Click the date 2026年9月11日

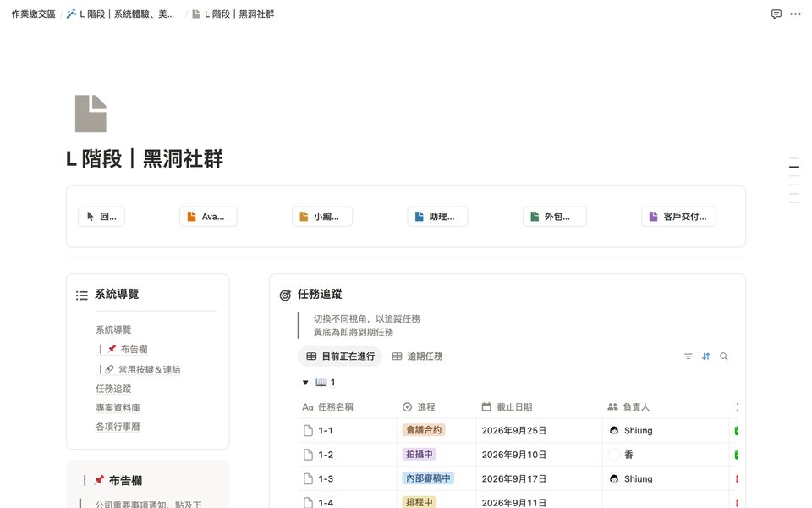tap(513, 502)
